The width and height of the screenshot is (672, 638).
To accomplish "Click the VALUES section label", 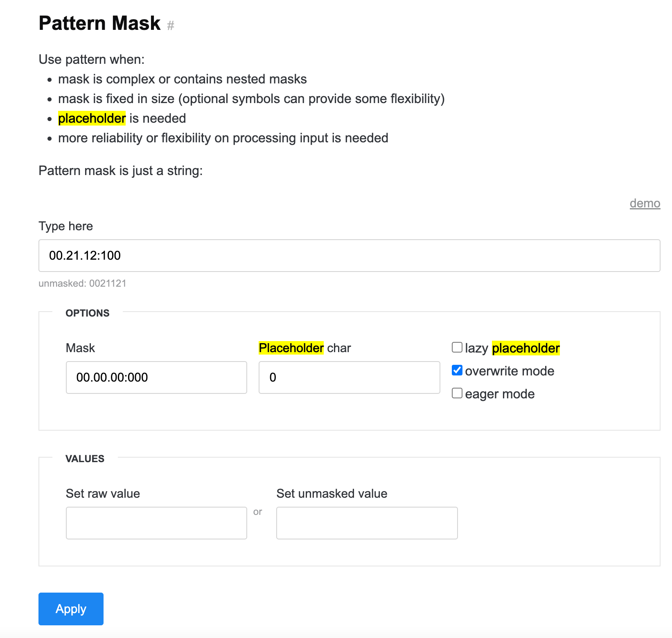I will [x=85, y=458].
